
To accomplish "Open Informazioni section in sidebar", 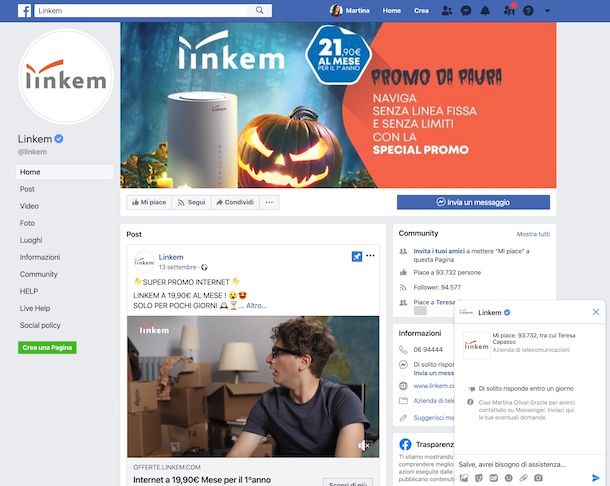I will [40, 257].
